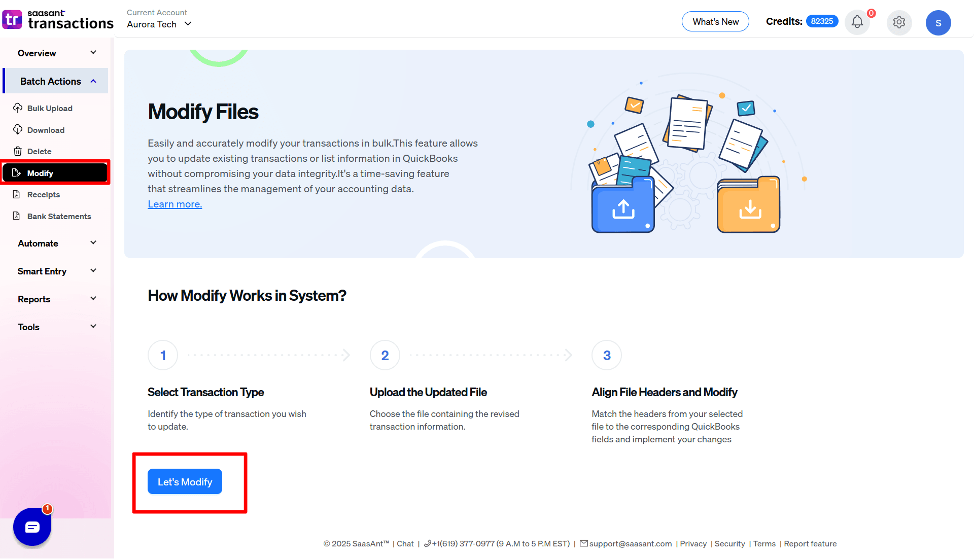Open Receipts from sidebar
The image size is (974, 560).
43,195
